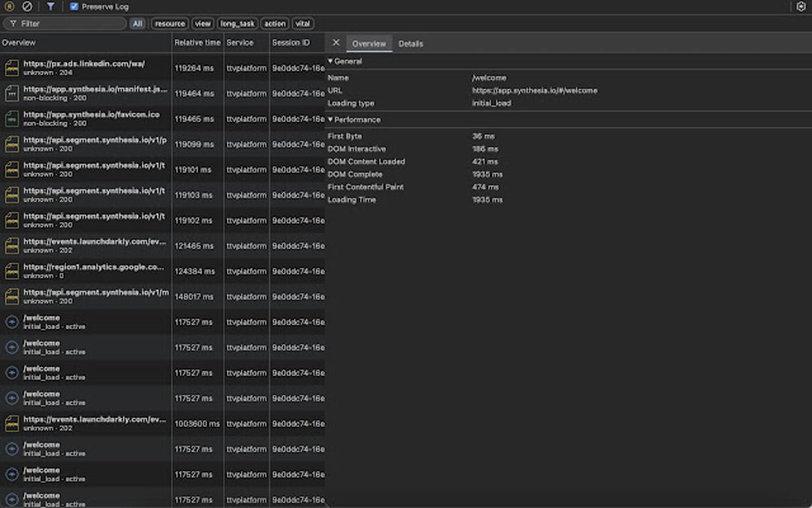812x508 pixels.
Task: Open the settings gear icon
Action: pyautogui.click(x=801, y=6)
